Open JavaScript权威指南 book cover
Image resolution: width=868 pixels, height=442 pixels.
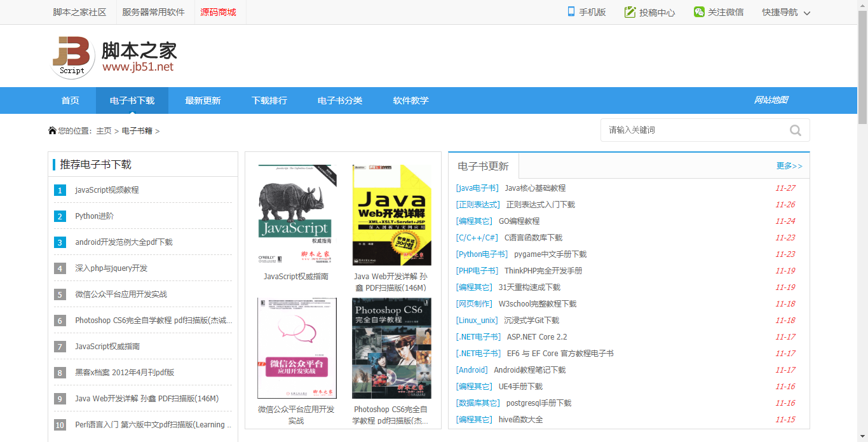click(x=296, y=215)
